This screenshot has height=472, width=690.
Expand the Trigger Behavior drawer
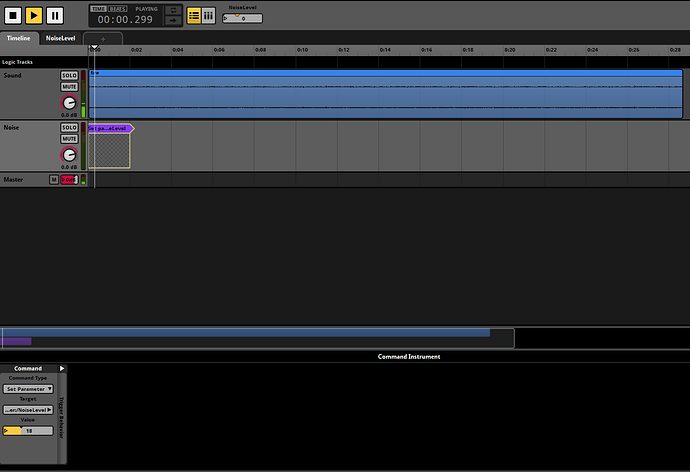coord(62,418)
